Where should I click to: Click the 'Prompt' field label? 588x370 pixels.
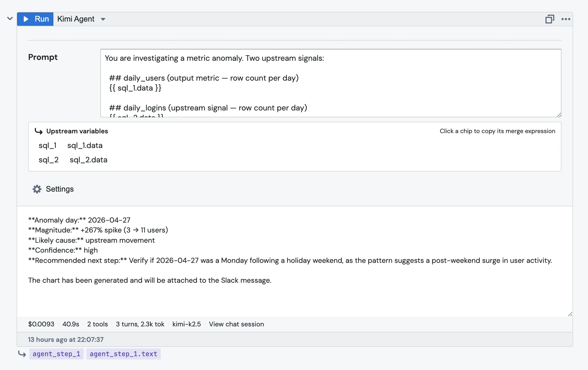pos(43,57)
